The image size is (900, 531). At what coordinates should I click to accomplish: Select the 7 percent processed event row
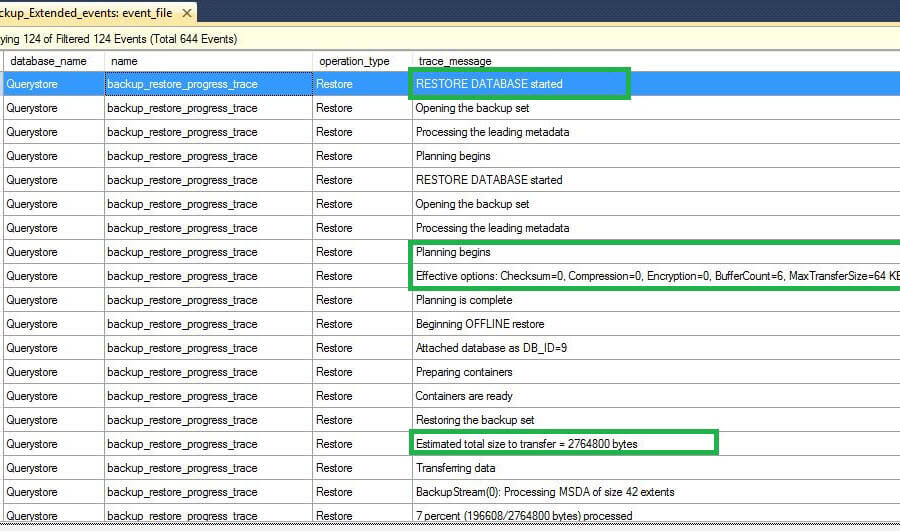coord(523,516)
